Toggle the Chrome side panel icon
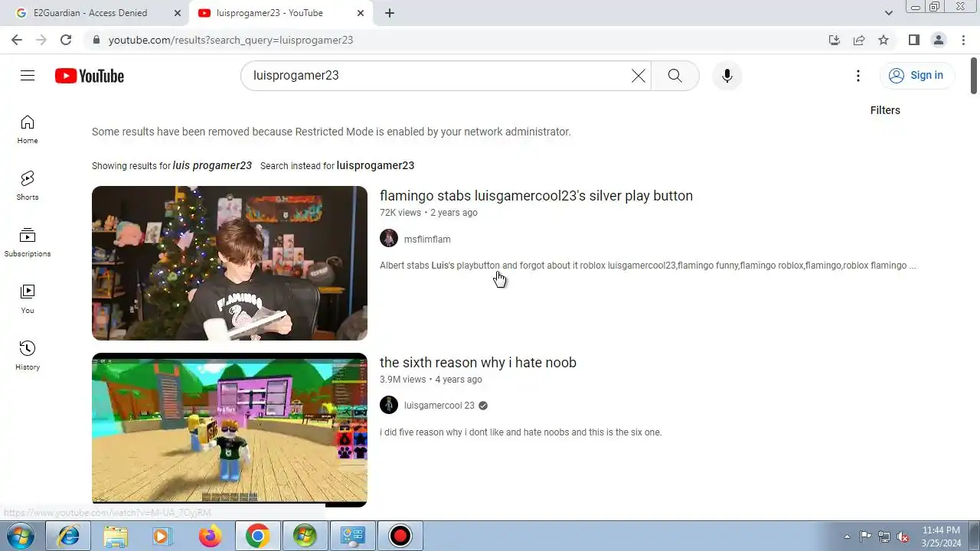 [913, 40]
